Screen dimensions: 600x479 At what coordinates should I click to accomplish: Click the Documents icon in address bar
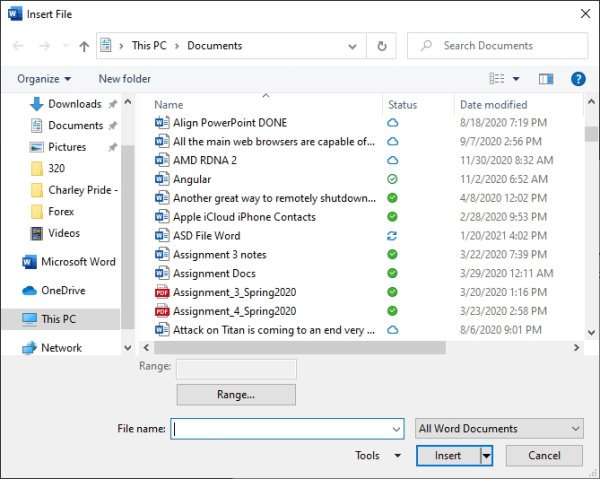coord(106,45)
